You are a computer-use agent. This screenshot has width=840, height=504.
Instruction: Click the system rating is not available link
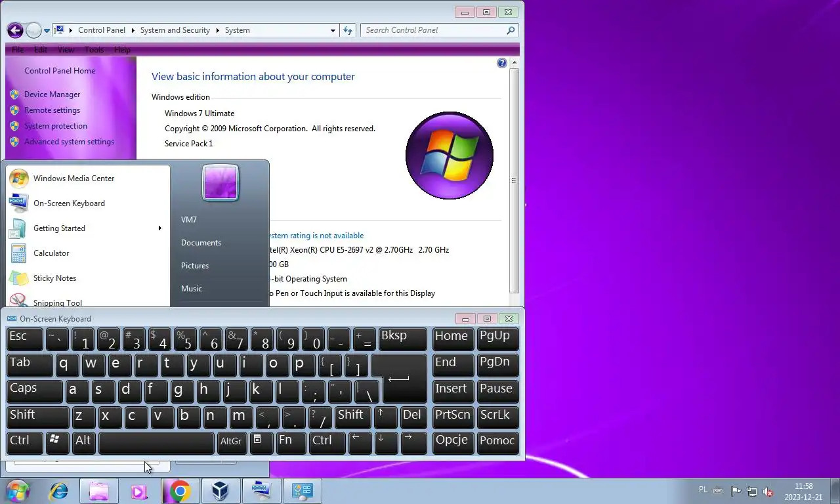coord(315,236)
